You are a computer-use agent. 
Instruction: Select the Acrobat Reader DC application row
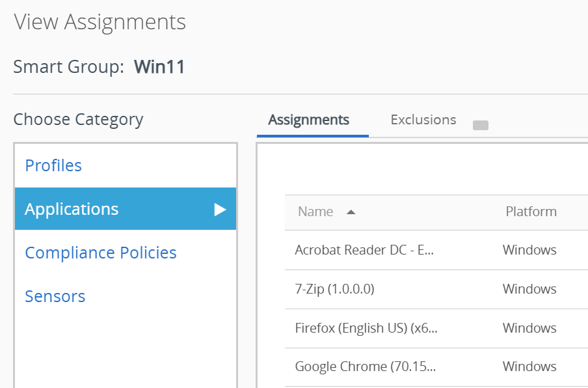(x=364, y=250)
